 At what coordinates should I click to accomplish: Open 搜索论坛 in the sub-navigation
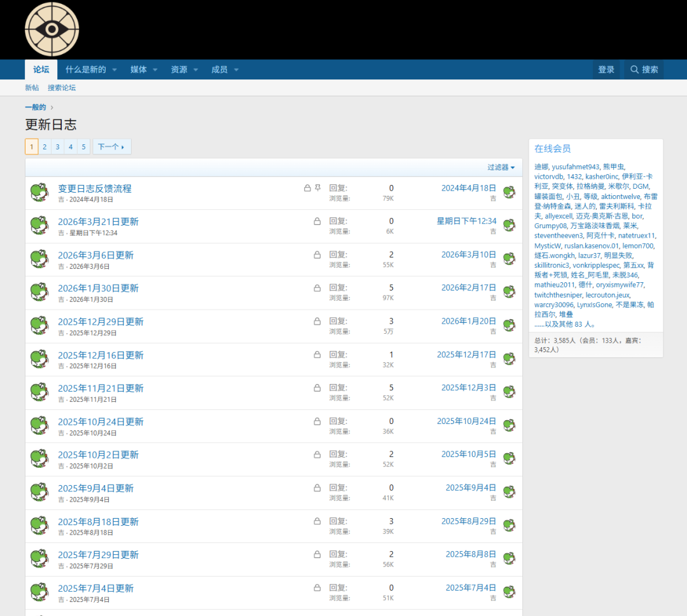(62, 88)
